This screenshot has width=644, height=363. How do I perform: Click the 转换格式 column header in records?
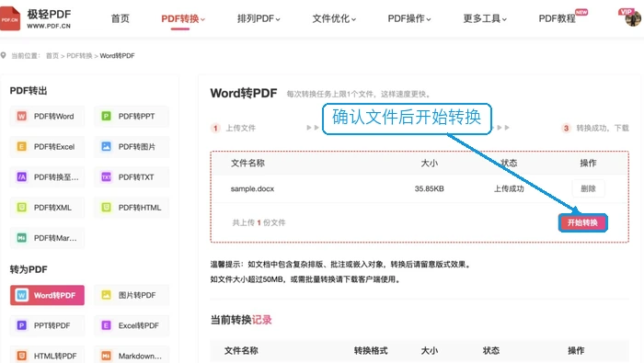[371, 351]
